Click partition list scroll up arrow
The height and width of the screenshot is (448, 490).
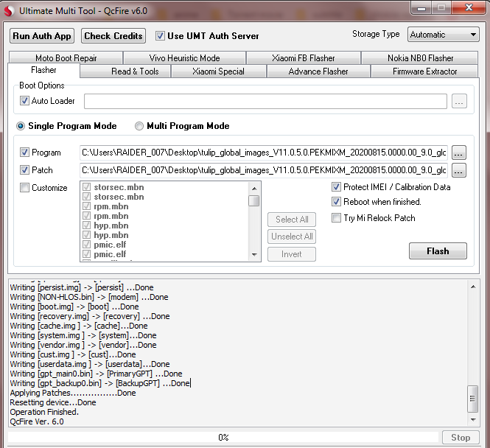[254, 188]
